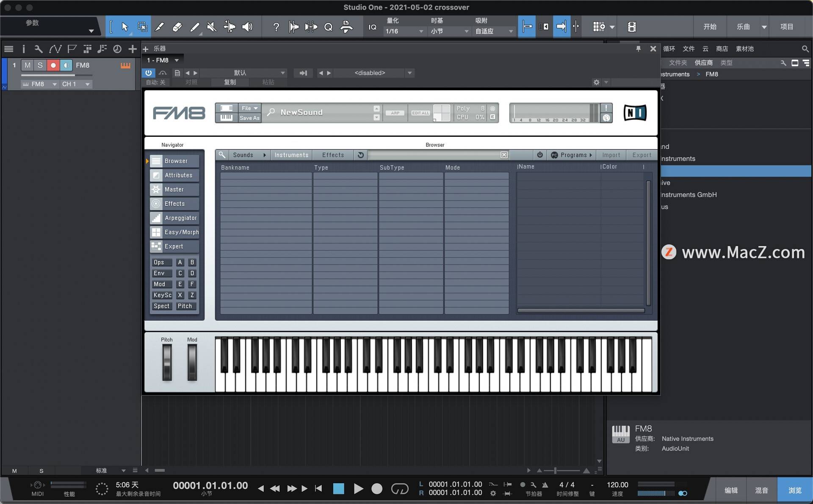
Task: Click the FM8 Save As button
Action: [x=250, y=118]
